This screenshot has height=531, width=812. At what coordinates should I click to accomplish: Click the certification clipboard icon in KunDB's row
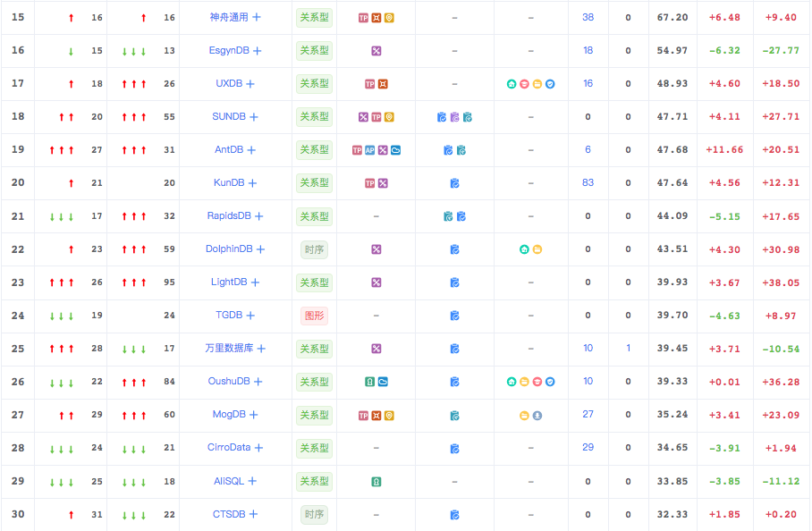point(454,182)
